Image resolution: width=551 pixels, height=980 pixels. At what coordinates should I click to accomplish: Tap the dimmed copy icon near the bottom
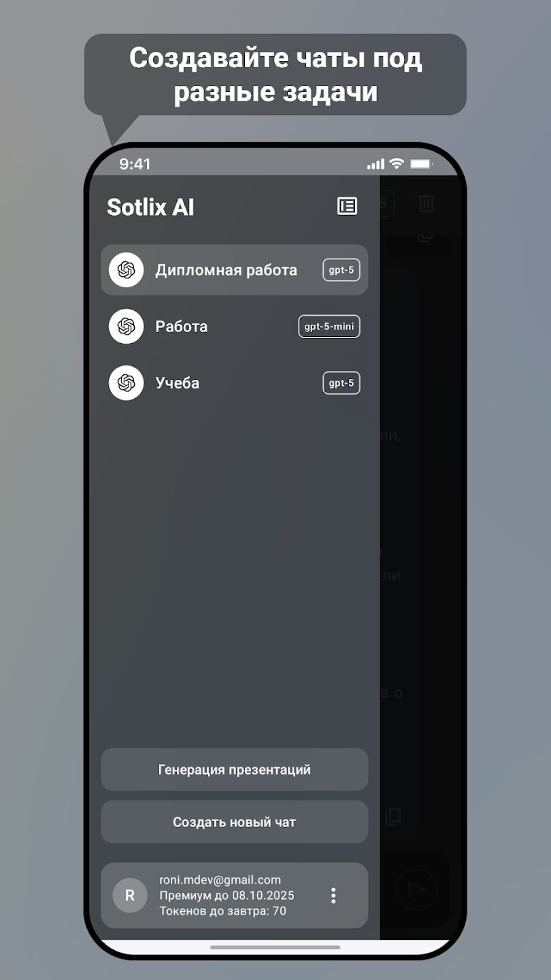point(393,817)
